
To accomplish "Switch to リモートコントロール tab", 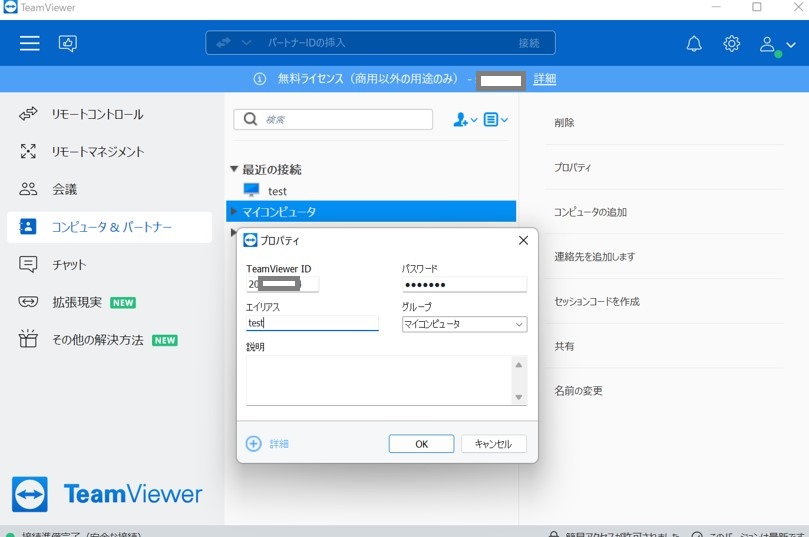I will (97, 114).
